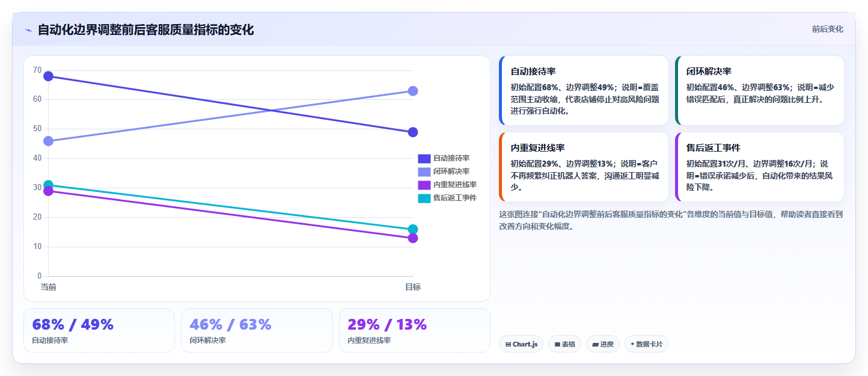Screen dimensions: 868x376
Task: Click the diamond icon in 数据卡片 tag
Action: coord(632,345)
